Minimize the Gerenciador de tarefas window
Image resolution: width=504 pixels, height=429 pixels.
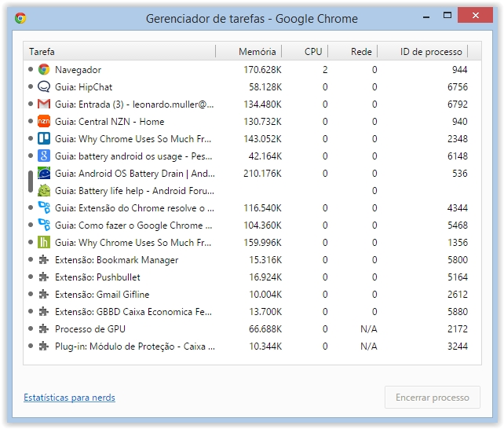coord(426,16)
